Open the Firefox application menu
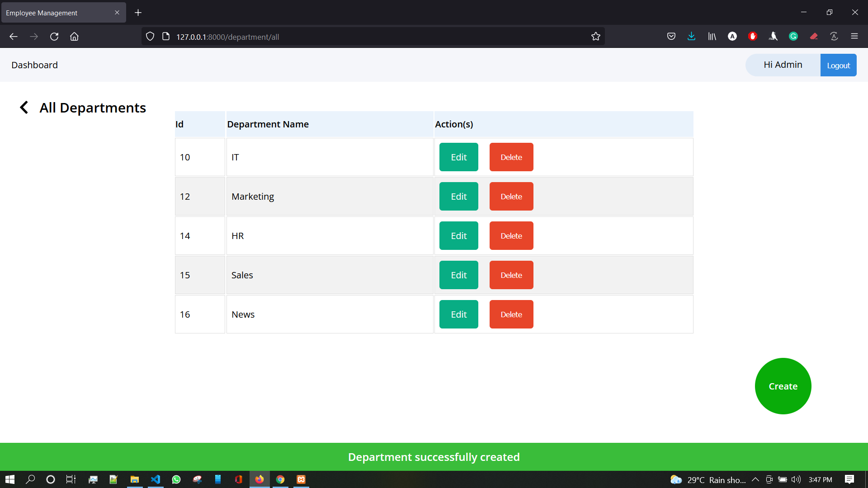The height and width of the screenshot is (488, 868). coord(855,36)
